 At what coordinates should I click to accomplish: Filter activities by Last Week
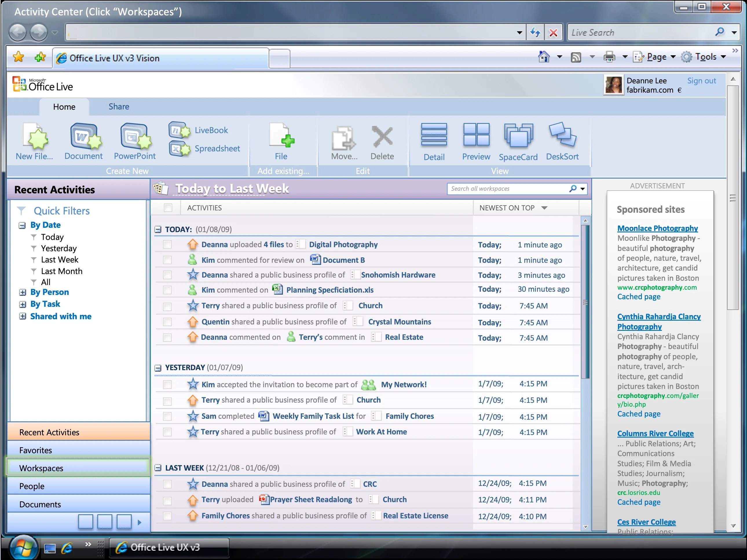coord(59,260)
